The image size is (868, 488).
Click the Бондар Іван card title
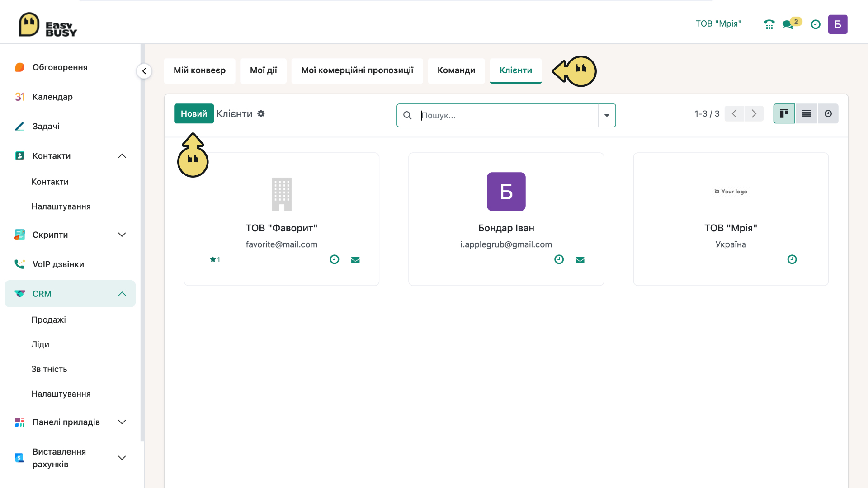506,228
